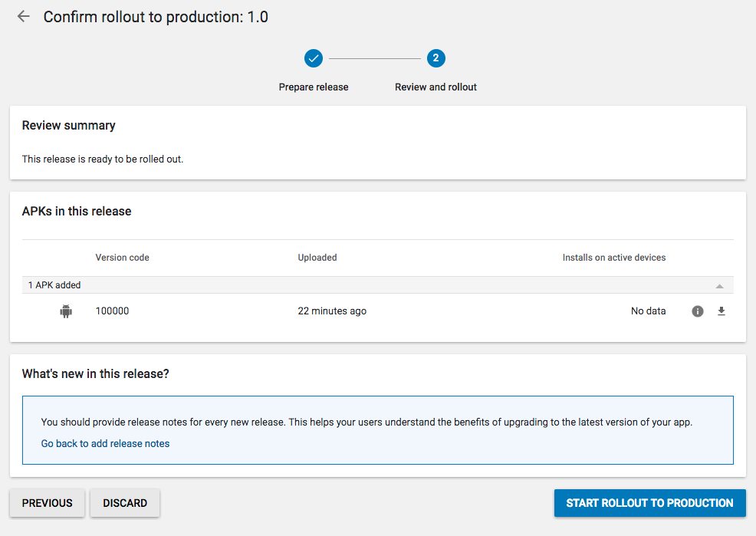Click the 'No data' installs value

[x=648, y=311]
